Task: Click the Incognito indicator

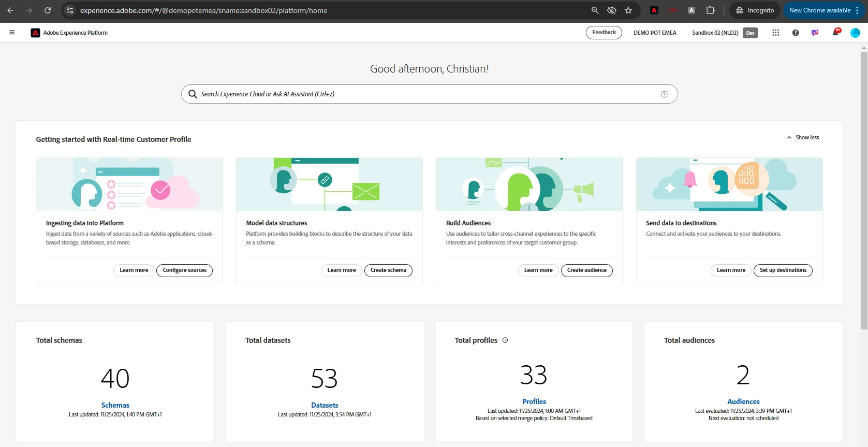Action: (755, 10)
